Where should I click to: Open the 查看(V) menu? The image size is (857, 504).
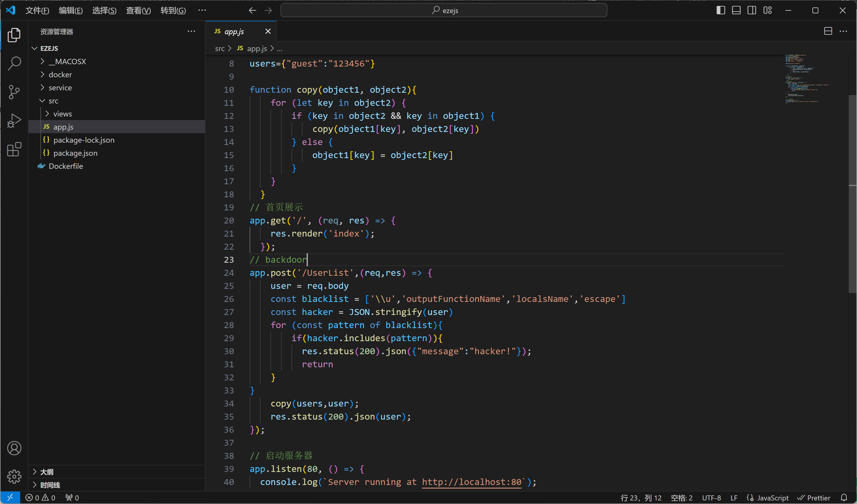(138, 10)
